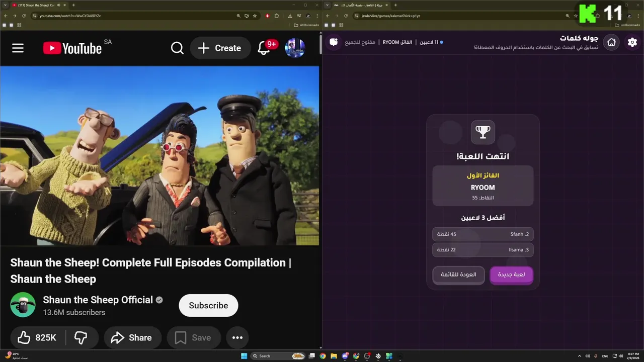Image resolution: width=644 pixels, height=362 pixels.
Task: Click the youtube.com address bar URL
Action: point(70,16)
